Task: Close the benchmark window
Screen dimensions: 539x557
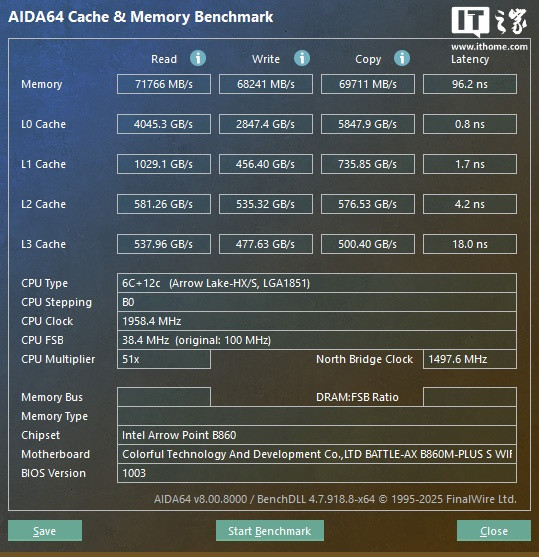Action: [x=494, y=531]
